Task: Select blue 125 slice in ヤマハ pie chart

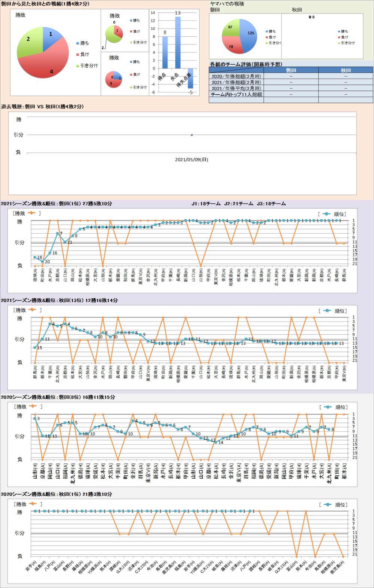Action: [x=248, y=36]
